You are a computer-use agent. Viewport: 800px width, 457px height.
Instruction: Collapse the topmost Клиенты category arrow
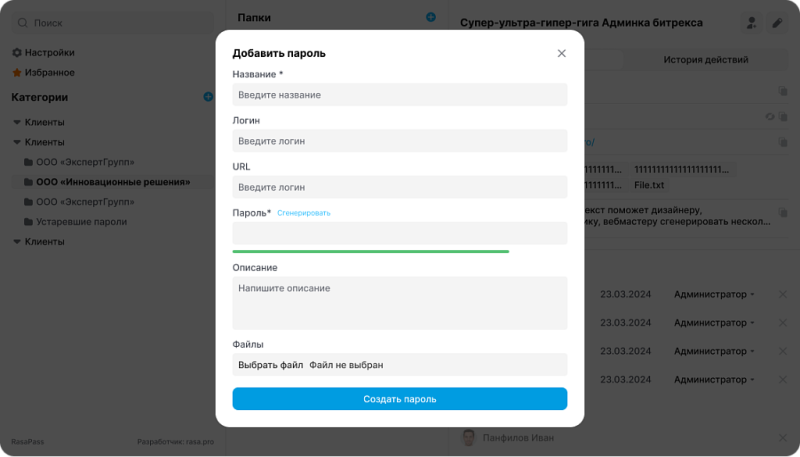click(17, 122)
